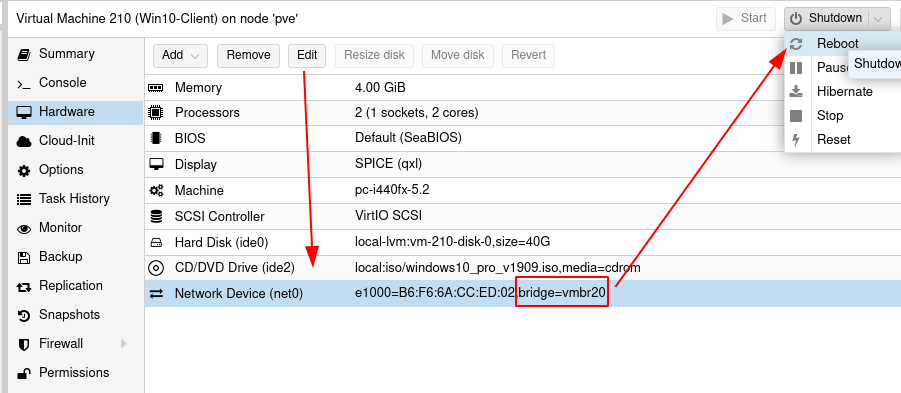Click the Monitor eye icon
The image size is (901, 393).
pyautogui.click(x=24, y=228)
